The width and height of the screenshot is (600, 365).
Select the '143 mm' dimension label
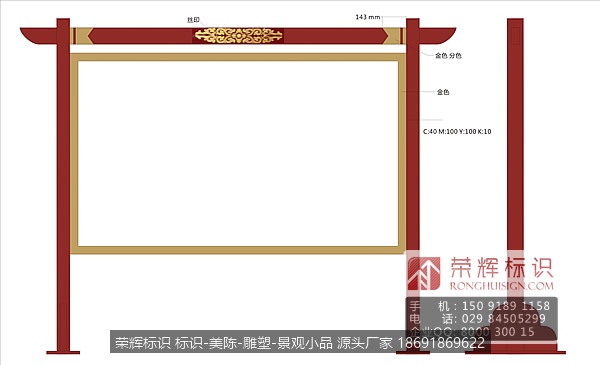click(368, 17)
